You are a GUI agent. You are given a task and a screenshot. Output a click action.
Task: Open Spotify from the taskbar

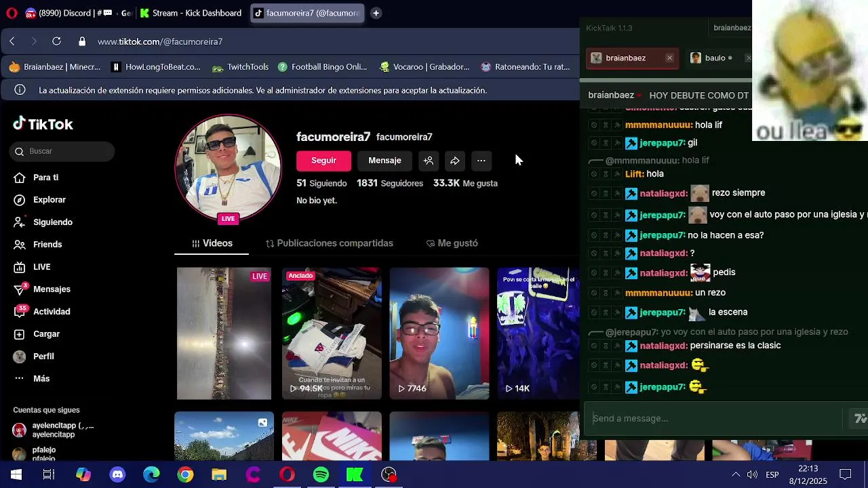pyautogui.click(x=321, y=474)
